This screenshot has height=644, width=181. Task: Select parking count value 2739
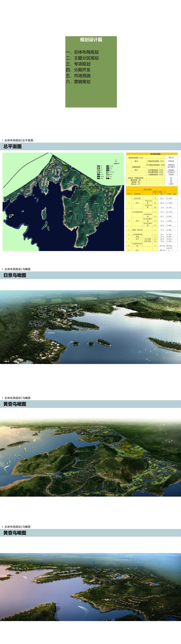[x=171, y=184]
